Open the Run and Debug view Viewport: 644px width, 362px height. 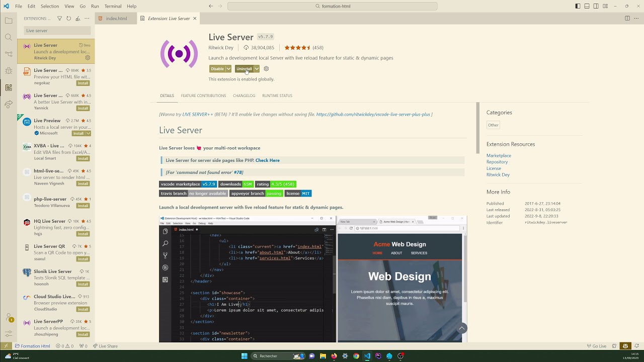pos(9,71)
